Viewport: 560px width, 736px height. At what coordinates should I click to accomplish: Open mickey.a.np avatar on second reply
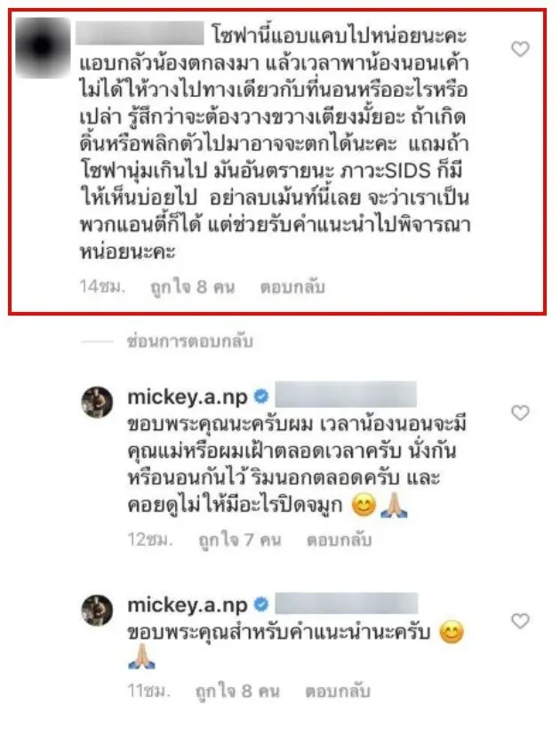(98, 610)
